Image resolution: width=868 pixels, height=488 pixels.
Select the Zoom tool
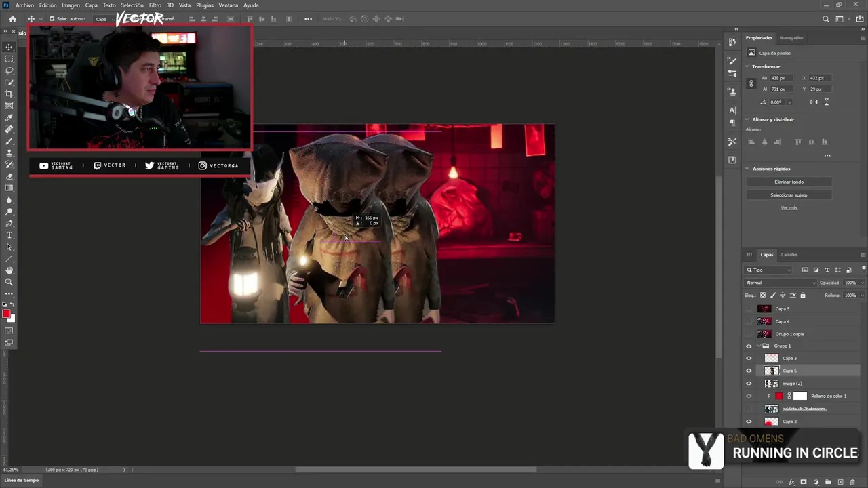click(x=9, y=282)
